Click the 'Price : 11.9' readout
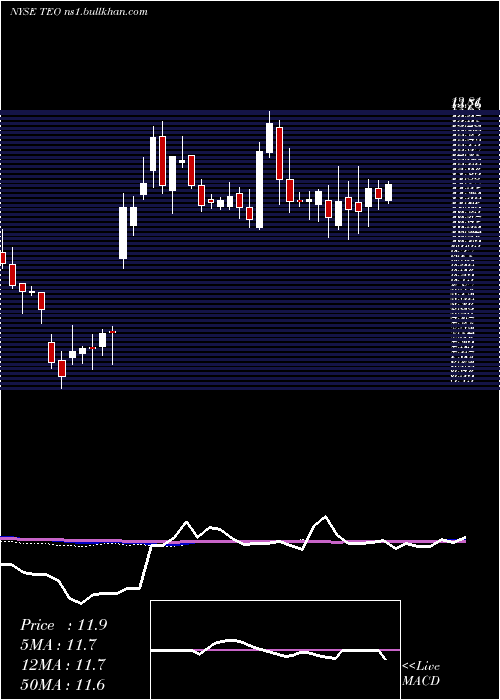Viewport: 500px width, 700px height. coord(63,625)
